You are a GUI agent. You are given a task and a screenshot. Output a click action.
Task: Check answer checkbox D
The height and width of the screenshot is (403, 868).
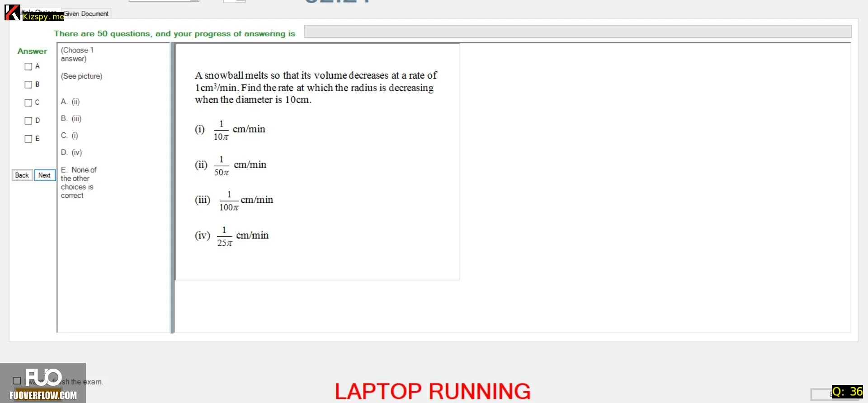(x=28, y=121)
